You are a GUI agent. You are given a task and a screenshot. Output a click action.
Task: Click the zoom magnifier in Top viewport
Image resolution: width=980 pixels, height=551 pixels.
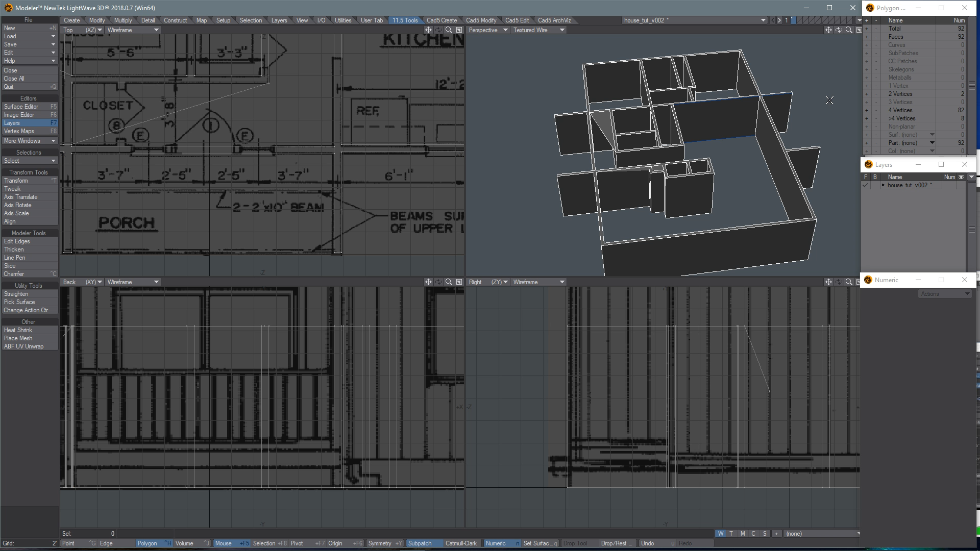click(449, 30)
